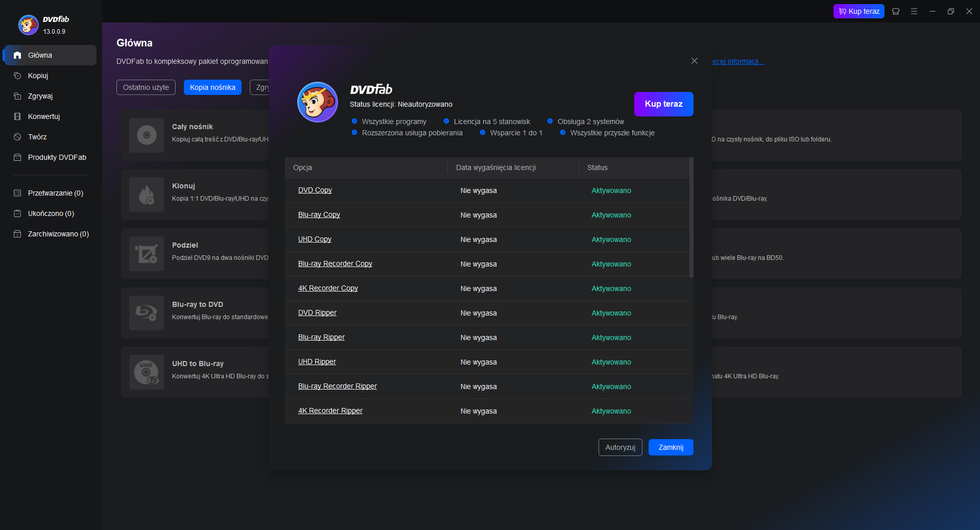980x530 pixels.
Task: Click the Klonuj flame icon
Action: 147,195
